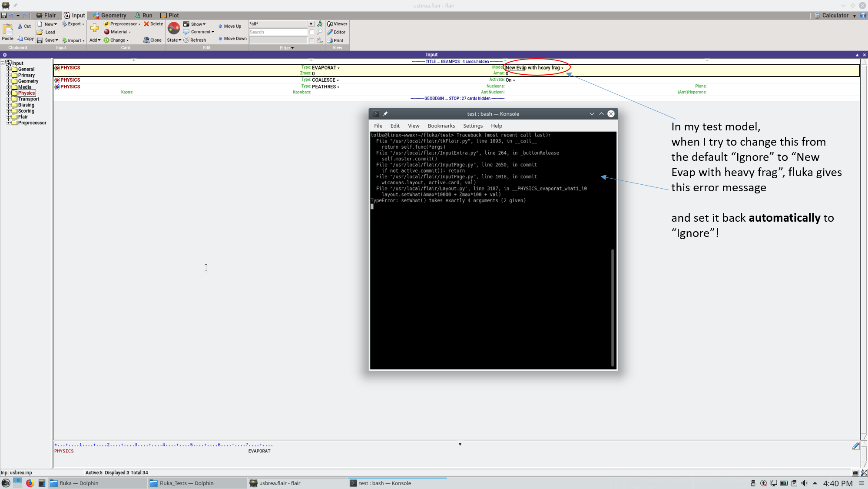868x489 pixels.
Task: Switch to the Run tab
Action: pyautogui.click(x=143, y=15)
